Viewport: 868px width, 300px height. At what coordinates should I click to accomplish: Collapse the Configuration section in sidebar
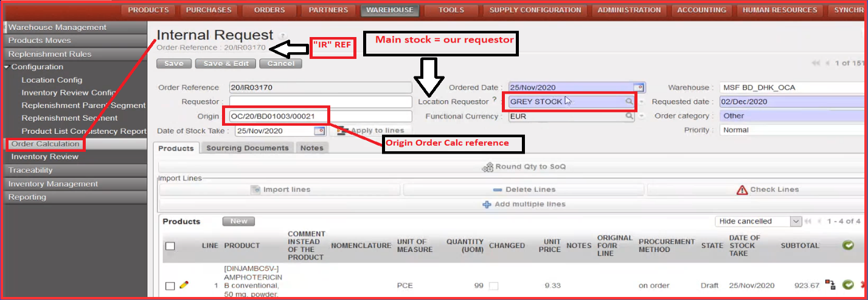point(7,67)
